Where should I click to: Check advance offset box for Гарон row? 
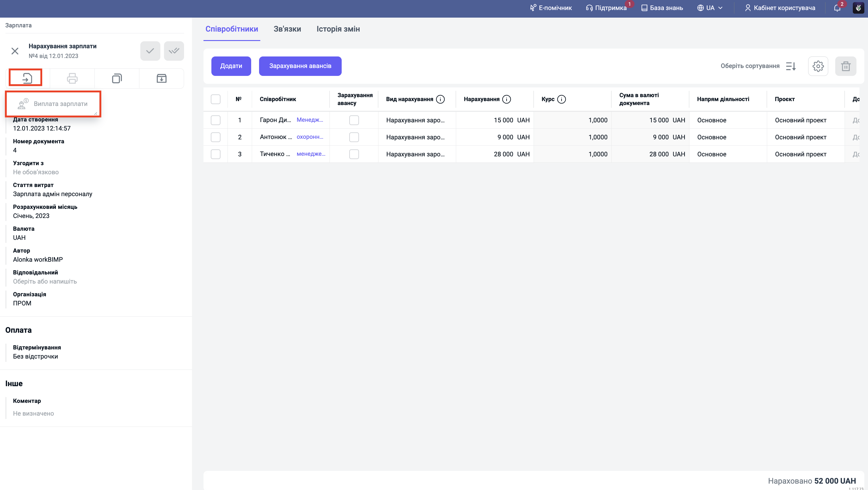[354, 120]
